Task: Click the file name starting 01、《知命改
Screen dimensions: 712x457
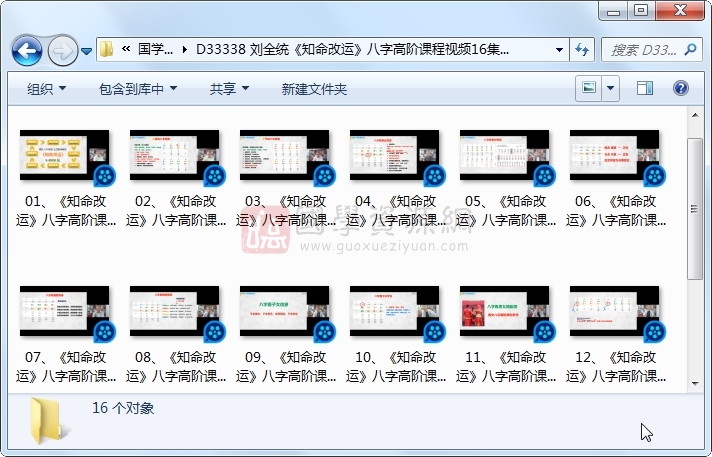Action: coord(66,211)
